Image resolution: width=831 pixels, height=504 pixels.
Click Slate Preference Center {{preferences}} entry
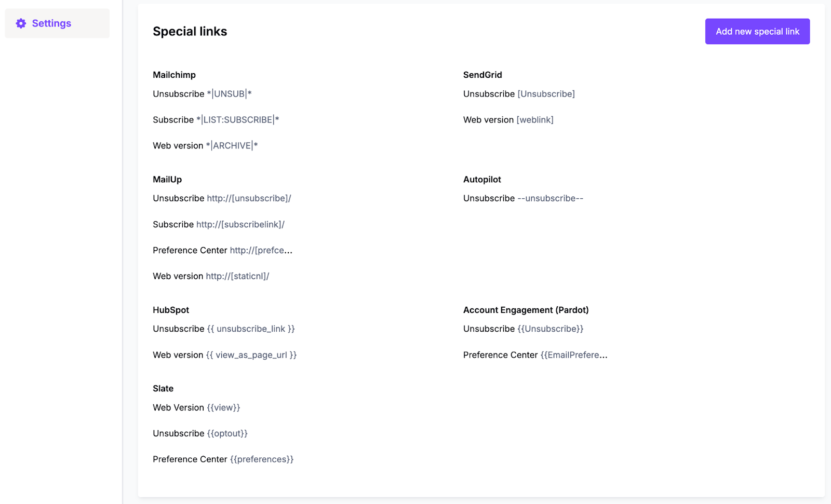coord(223,459)
